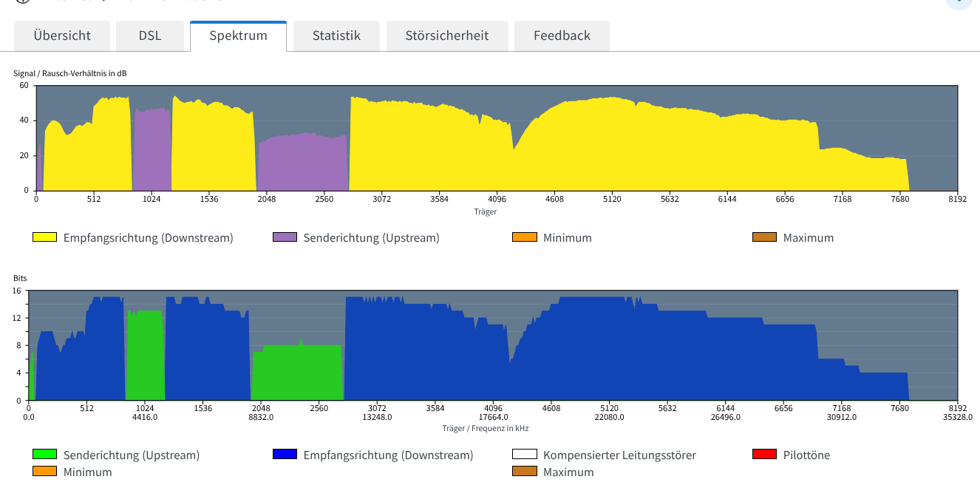The image size is (980, 485).
Task: Click green Upstream swatch in Bits legend
Action: coord(44,455)
